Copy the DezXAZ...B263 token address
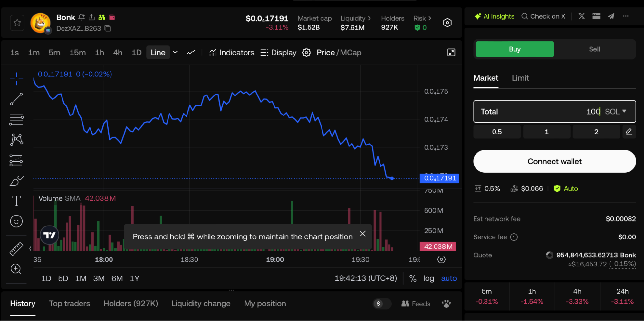This screenshot has height=321, width=644. 107,28
